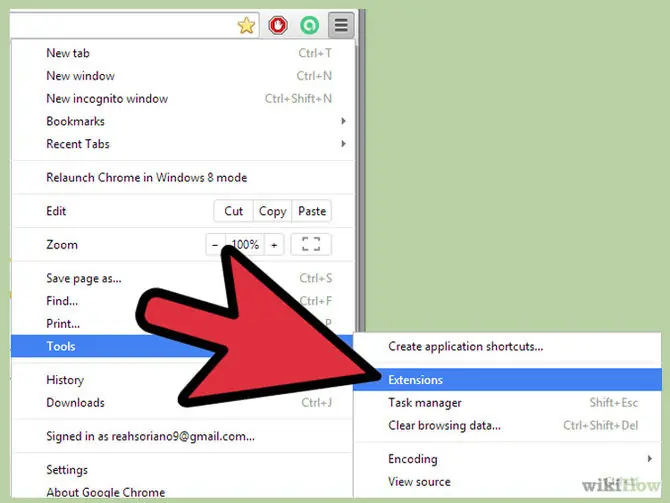670x503 pixels.
Task: Click the green circular extension icon
Action: pos(309,25)
